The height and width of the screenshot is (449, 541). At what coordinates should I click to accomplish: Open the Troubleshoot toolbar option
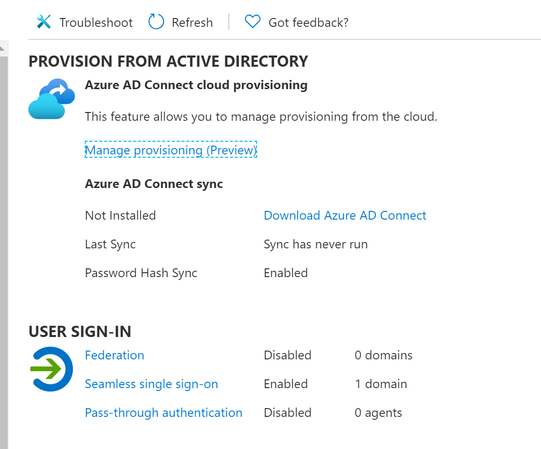(x=85, y=22)
